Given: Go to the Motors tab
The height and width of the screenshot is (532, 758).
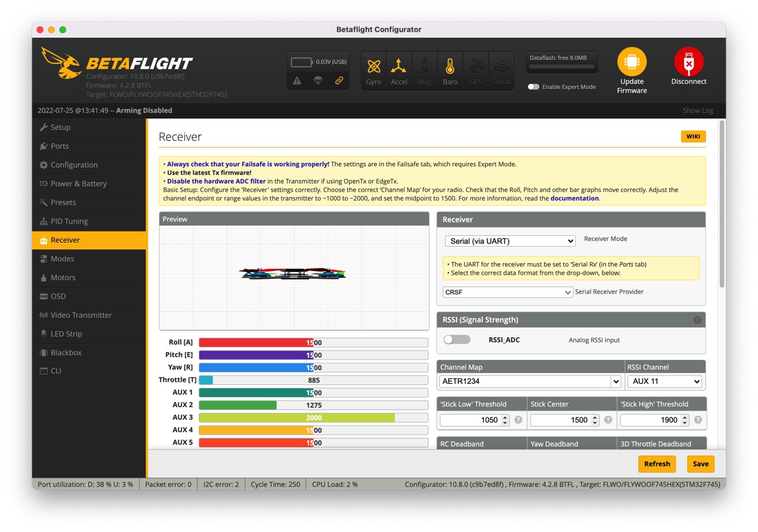Looking at the screenshot, I should click(x=89, y=277).
